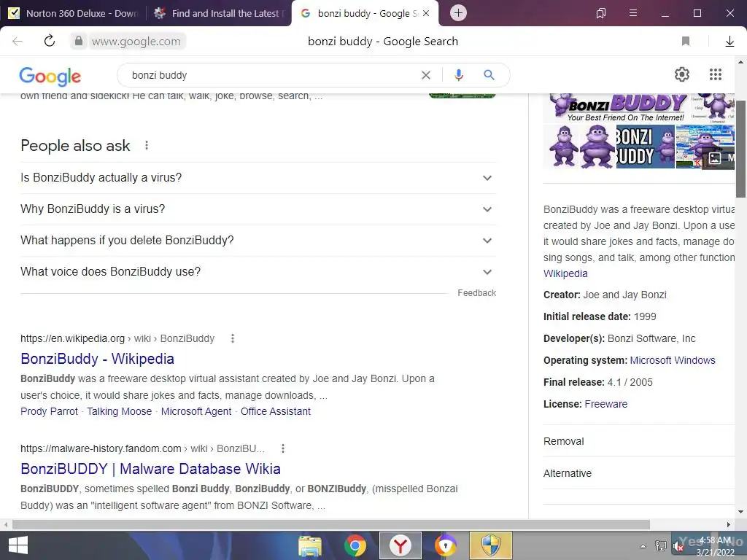Image resolution: width=747 pixels, height=560 pixels.
Task: Click the vertical scrollbar thumb
Action: [741, 149]
